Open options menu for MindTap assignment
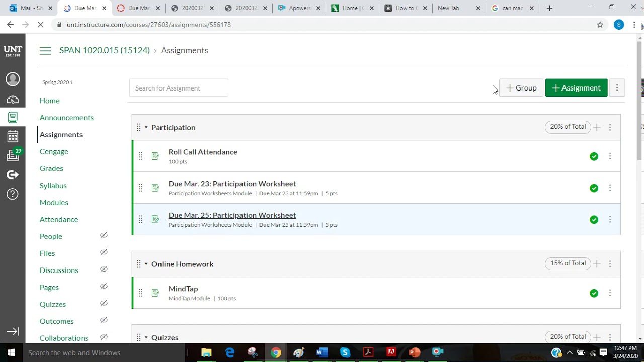 coord(610,293)
